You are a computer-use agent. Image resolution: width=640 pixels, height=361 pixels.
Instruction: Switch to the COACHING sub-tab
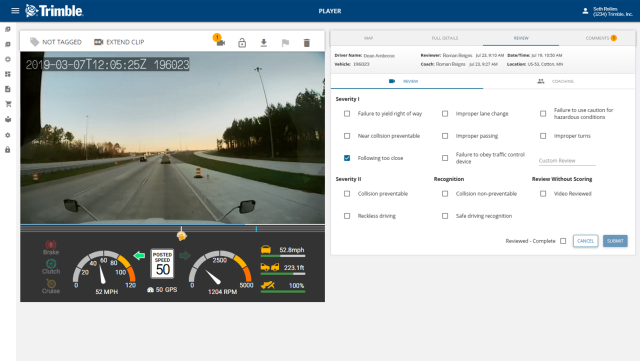click(559, 81)
